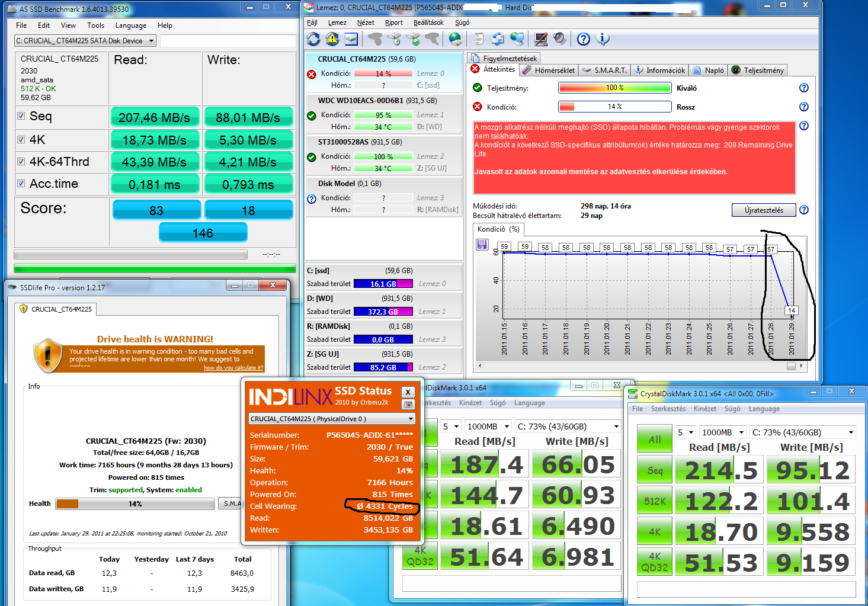Click the refresh-with-warning-triangle toolbar icon in Hard Disk Sentinel
The height and width of the screenshot is (606, 868).
[332, 39]
